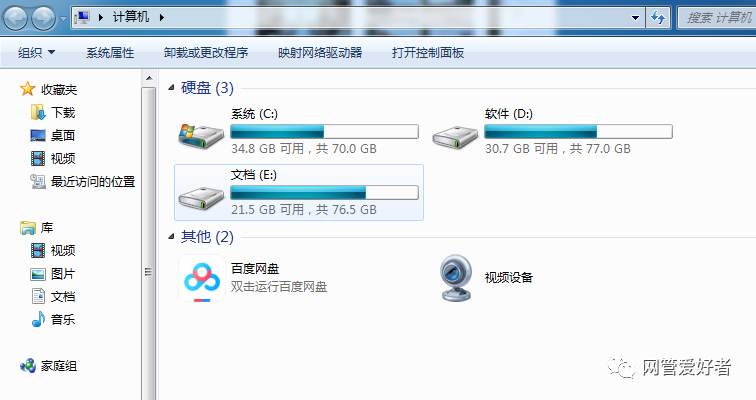Screen dimensions: 756x400
Task: Open the 组织 dropdown menu
Action: pos(37,53)
